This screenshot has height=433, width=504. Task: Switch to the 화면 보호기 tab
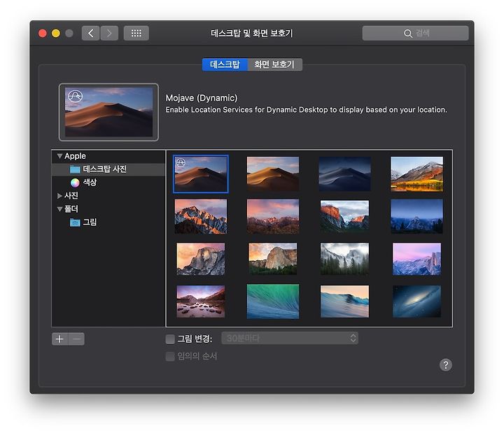[x=274, y=64]
